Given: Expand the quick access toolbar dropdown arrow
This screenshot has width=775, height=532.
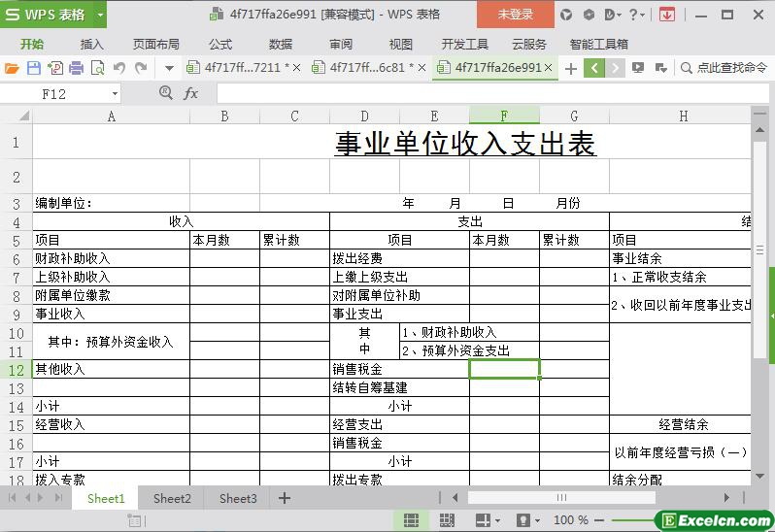Looking at the screenshot, I should pos(169,68).
